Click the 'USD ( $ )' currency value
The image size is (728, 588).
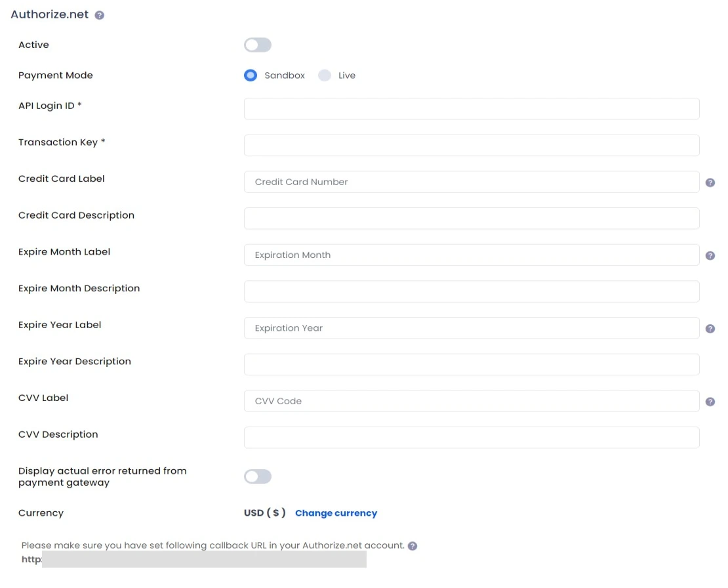(x=265, y=513)
